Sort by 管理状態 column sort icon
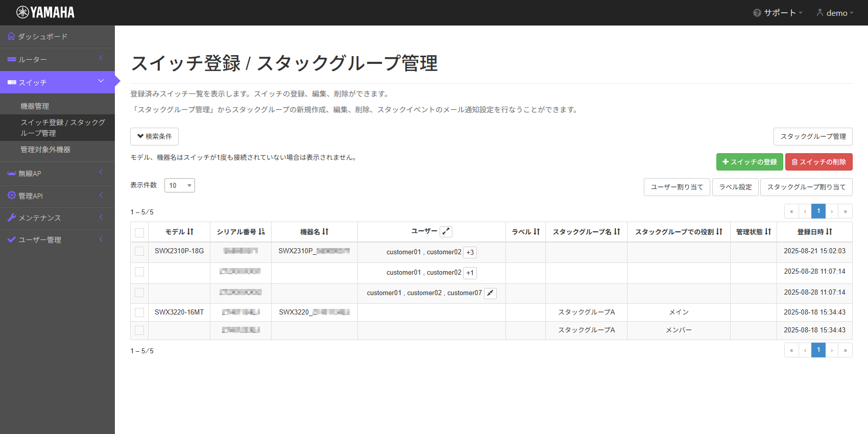 click(x=768, y=232)
